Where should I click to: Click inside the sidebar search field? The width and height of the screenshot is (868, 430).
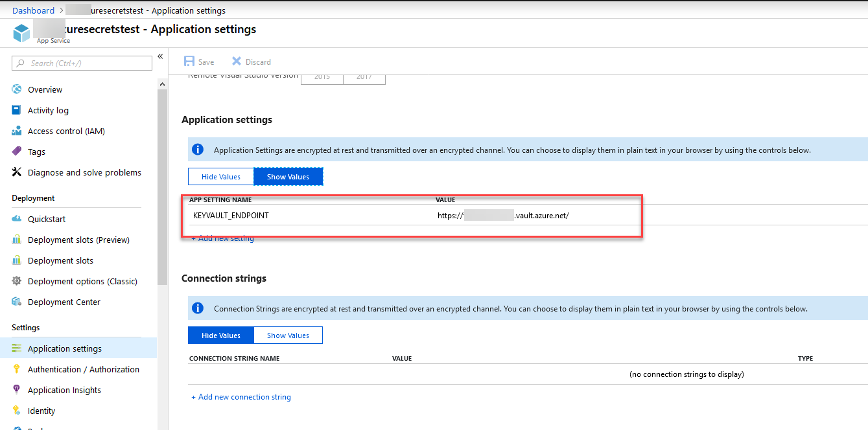(x=81, y=63)
